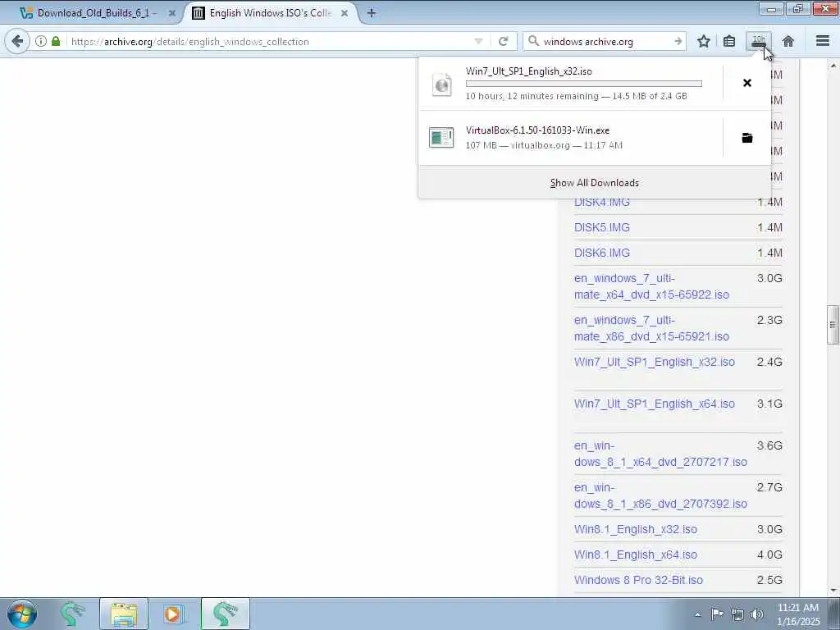Viewport: 840px width, 630px height.
Task: Click the scrollbar up arrow
Action: [833, 66]
